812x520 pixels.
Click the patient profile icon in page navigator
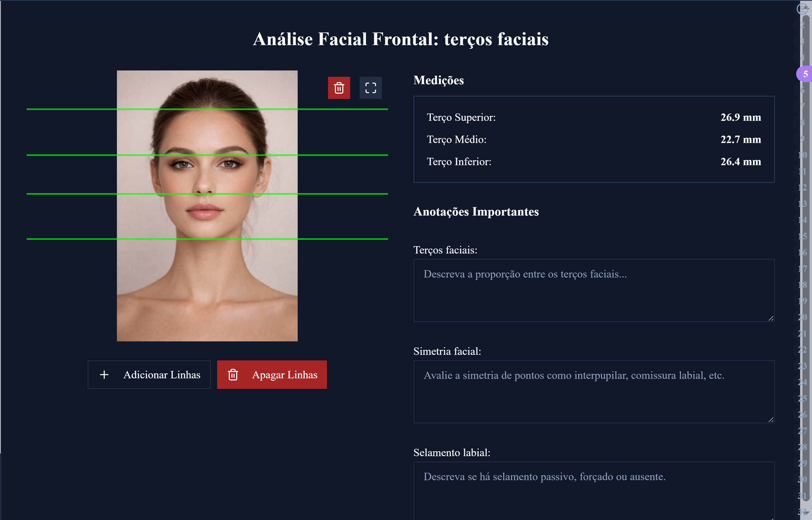pyautogui.click(x=802, y=9)
